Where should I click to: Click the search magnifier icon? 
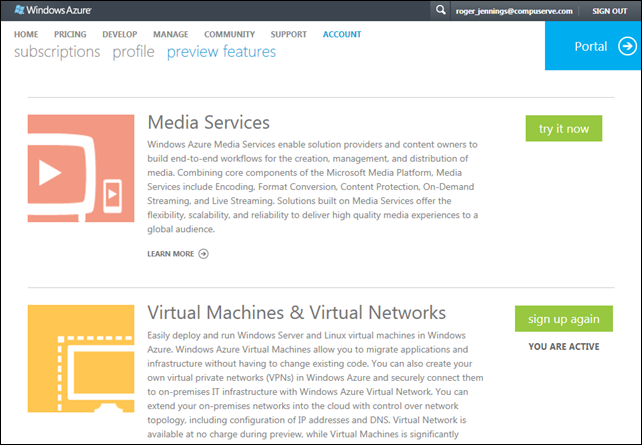point(441,10)
